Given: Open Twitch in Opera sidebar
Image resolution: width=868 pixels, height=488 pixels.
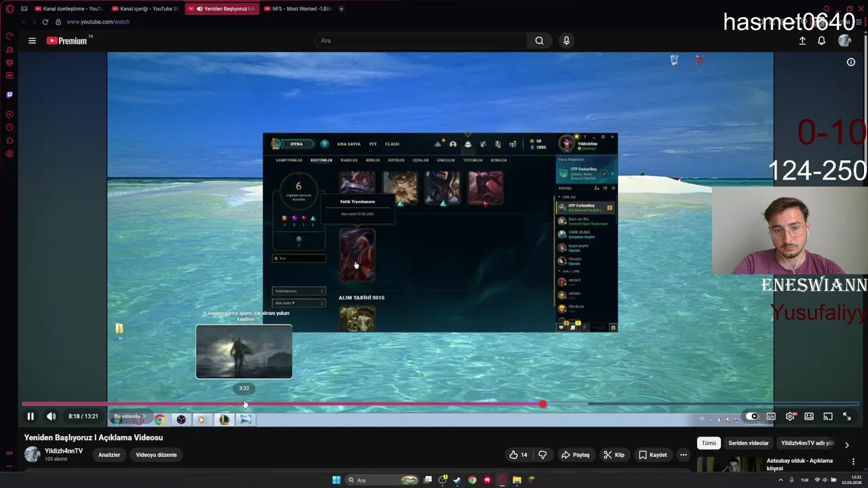Looking at the screenshot, I should [9, 95].
